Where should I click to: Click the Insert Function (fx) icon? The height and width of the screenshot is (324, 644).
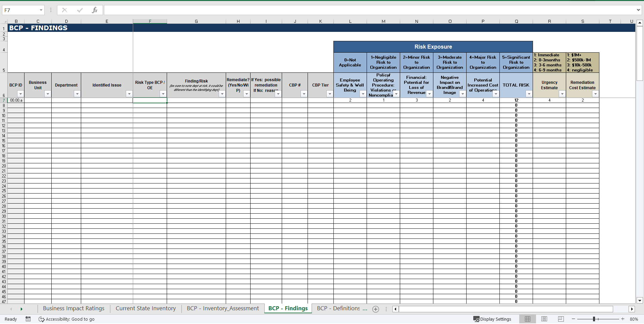(x=95, y=10)
